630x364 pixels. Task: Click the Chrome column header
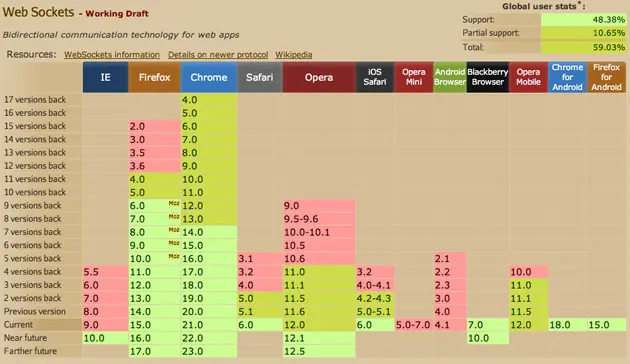(209, 77)
